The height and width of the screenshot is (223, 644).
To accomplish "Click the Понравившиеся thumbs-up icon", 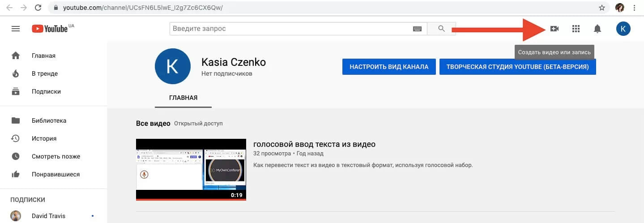I will (x=16, y=174).
